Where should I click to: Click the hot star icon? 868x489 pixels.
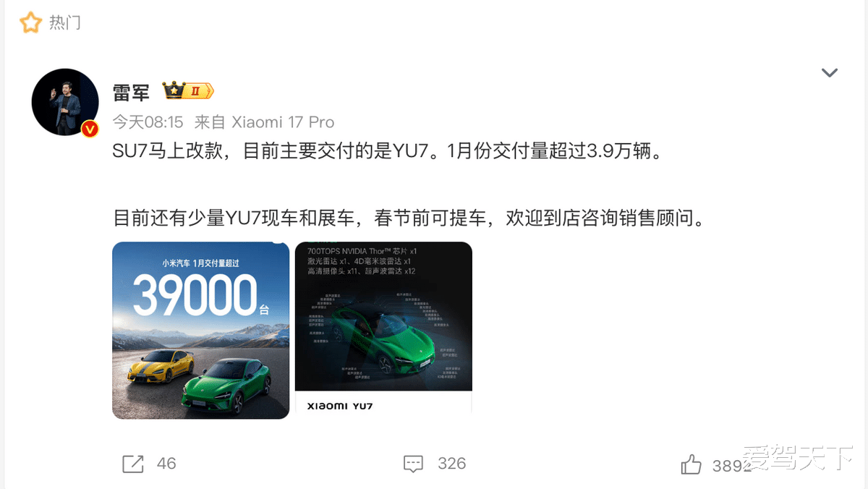click(x=30, y=22)
